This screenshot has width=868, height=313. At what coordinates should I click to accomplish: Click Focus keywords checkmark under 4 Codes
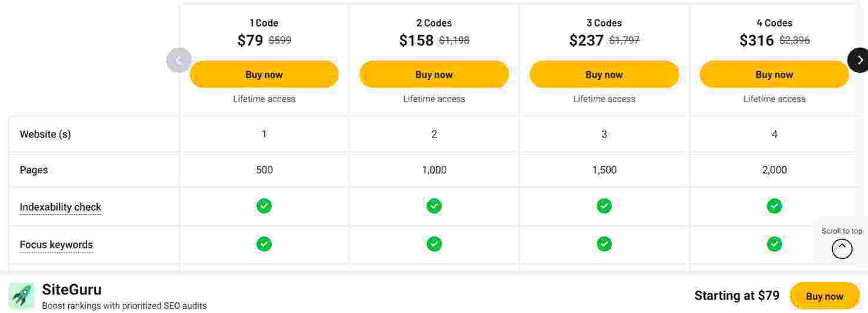tap(774, 244)
